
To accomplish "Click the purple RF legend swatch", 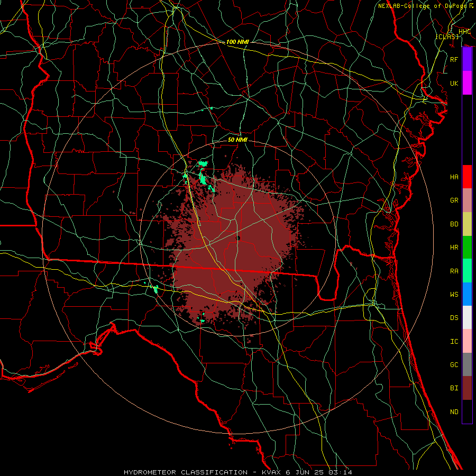I will 467,59.
